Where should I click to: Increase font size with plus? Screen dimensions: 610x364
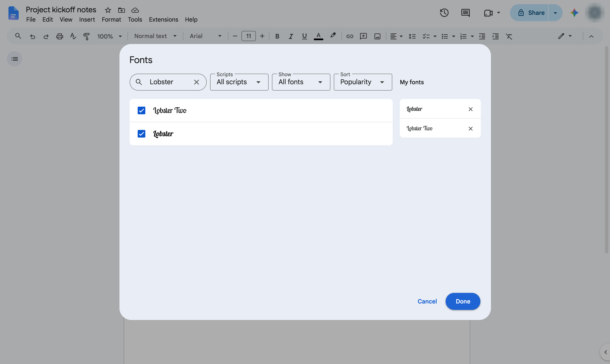click(x=262, y=36)
